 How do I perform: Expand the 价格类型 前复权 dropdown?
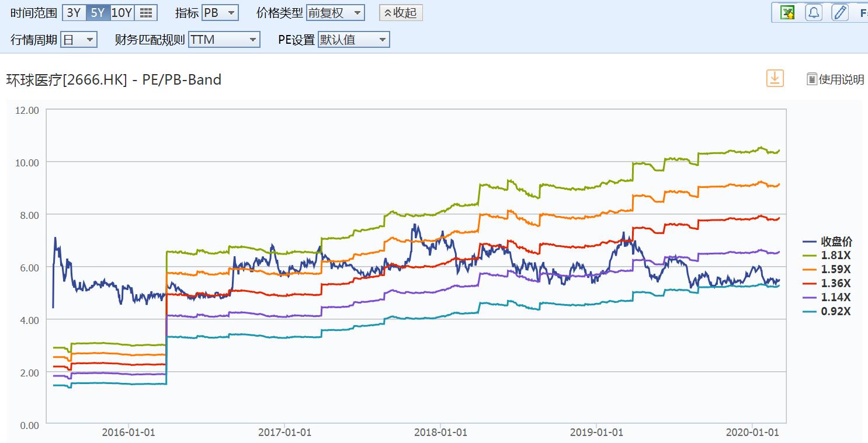(335, 12)
